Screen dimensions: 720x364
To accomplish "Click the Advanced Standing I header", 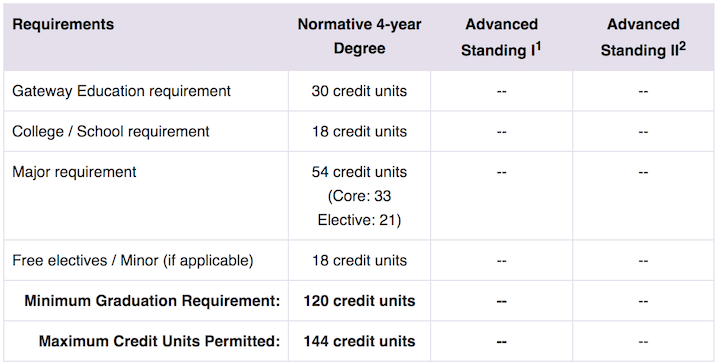I will point(501,37).
